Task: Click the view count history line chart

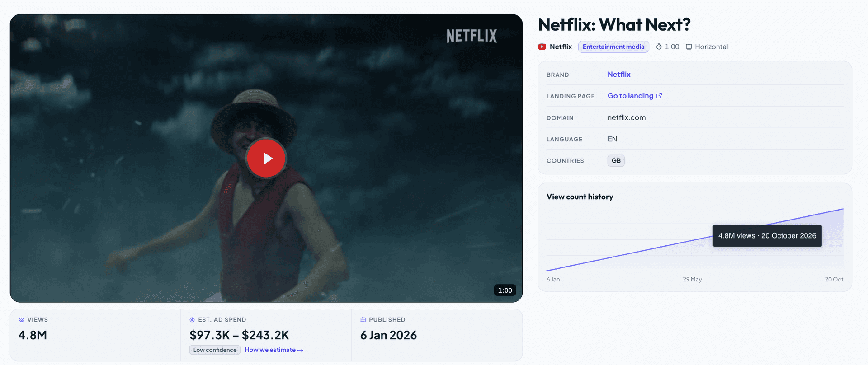Action: coord(695,239)
